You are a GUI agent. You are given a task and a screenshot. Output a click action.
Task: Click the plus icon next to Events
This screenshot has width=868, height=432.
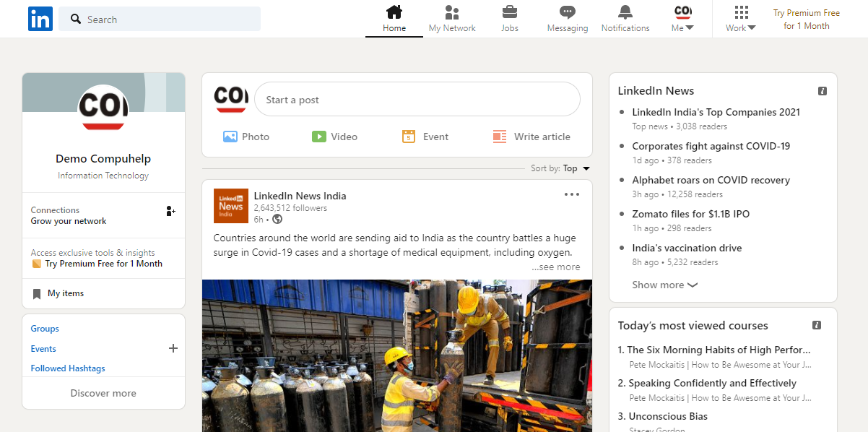point(173,348)
